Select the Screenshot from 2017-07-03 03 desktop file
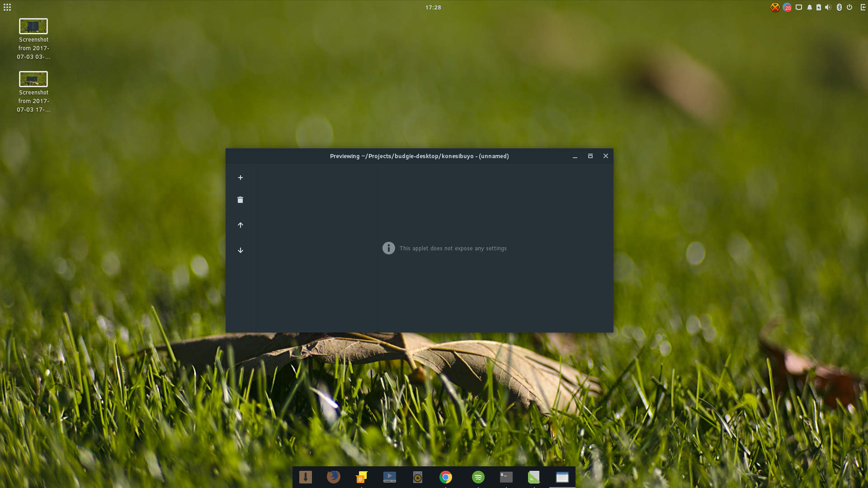Screen dimensions: 868x488 (33, 40)
